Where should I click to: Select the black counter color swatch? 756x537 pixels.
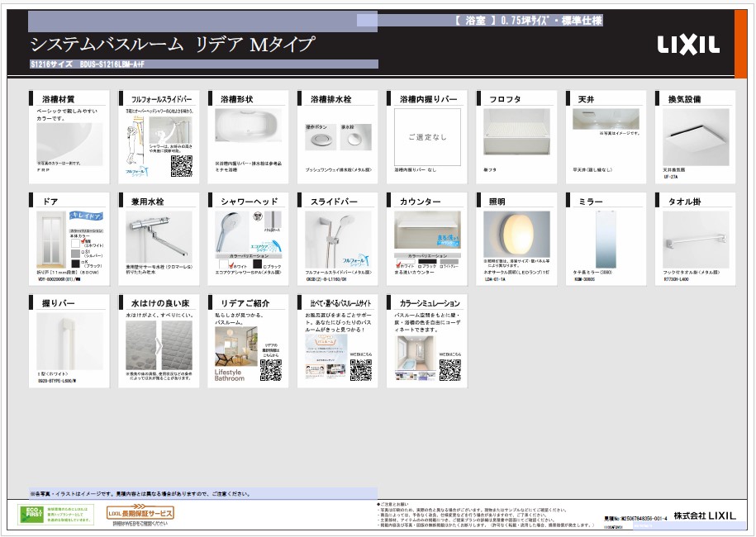coord(427,261)
